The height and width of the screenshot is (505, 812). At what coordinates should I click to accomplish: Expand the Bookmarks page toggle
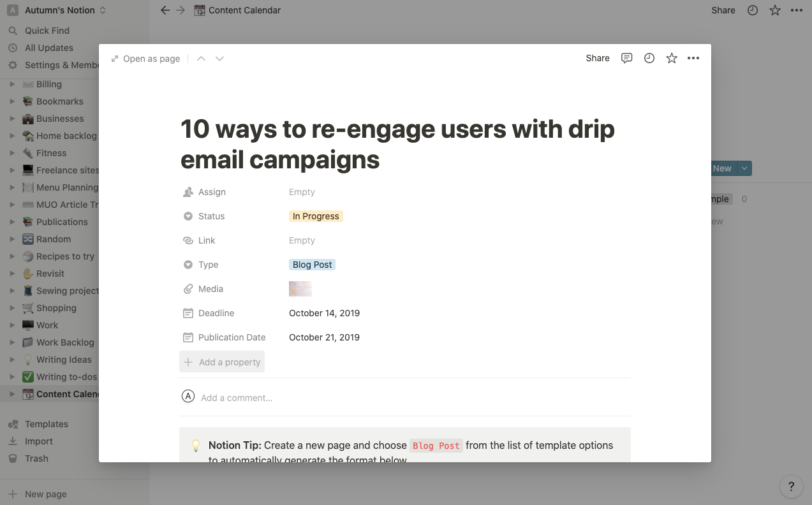(11, 101)
